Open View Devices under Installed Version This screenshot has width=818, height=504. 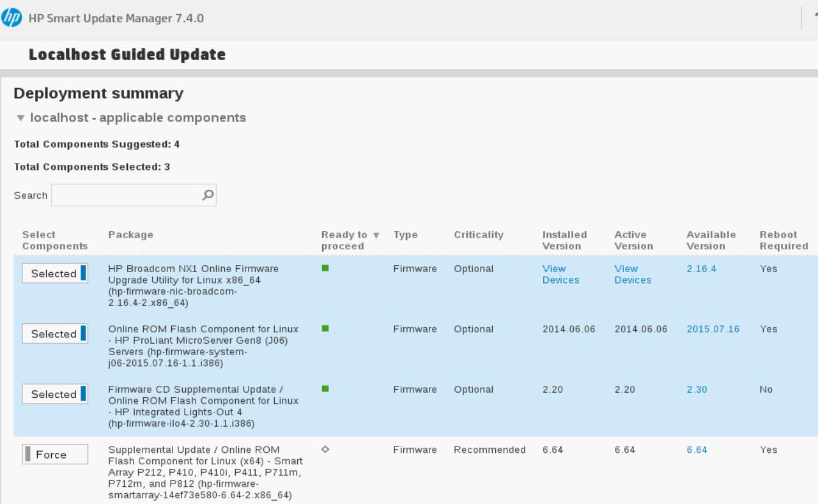point(561,274)
